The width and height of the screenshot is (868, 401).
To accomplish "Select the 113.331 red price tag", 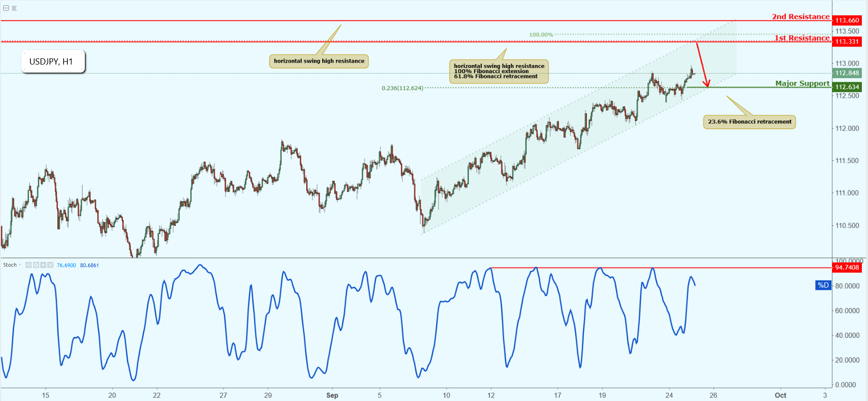I will (847, 42).
